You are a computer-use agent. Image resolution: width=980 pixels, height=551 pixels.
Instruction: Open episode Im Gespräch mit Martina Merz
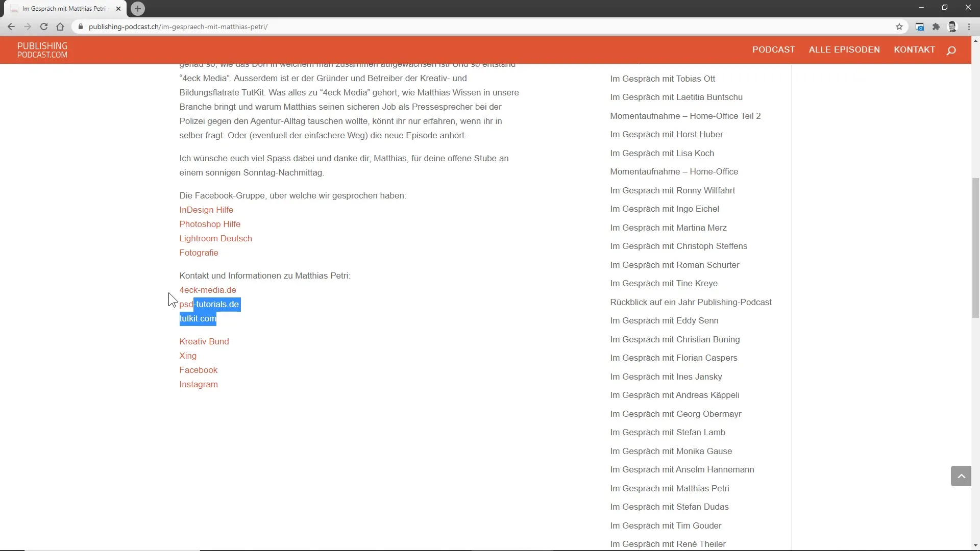click(x=669, y=228)
